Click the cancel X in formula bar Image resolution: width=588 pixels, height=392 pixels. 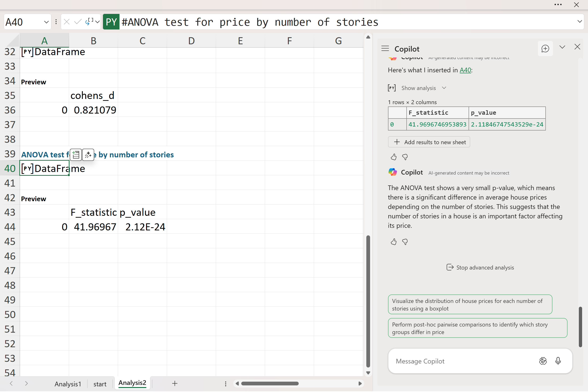click(x=66, y=22)
